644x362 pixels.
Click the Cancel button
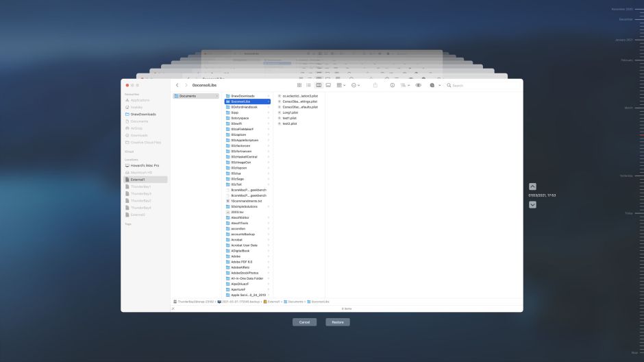coord(304,322)
